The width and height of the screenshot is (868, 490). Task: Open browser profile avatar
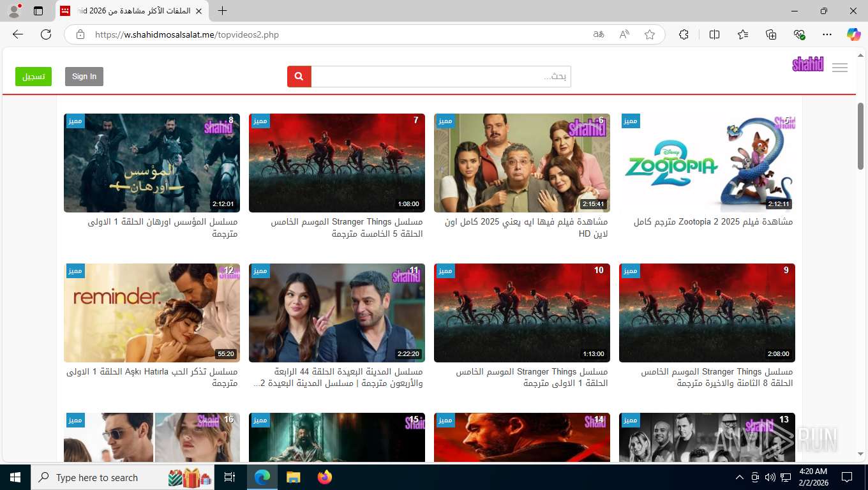[x=14, y=11]
